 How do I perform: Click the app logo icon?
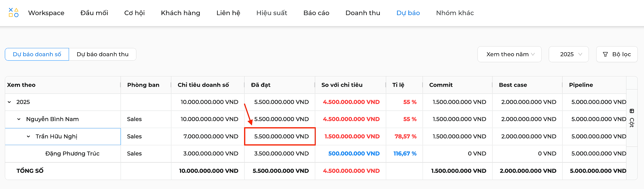[14, 13]
